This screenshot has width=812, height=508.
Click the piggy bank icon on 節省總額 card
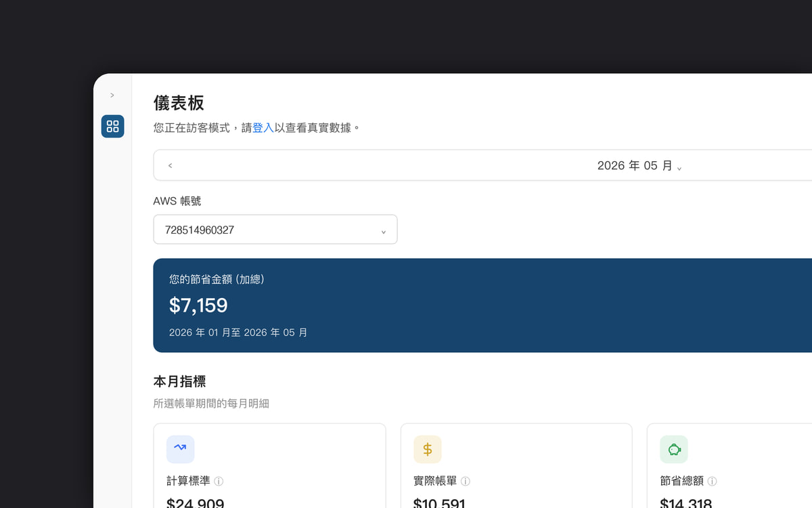click(674, 449)
